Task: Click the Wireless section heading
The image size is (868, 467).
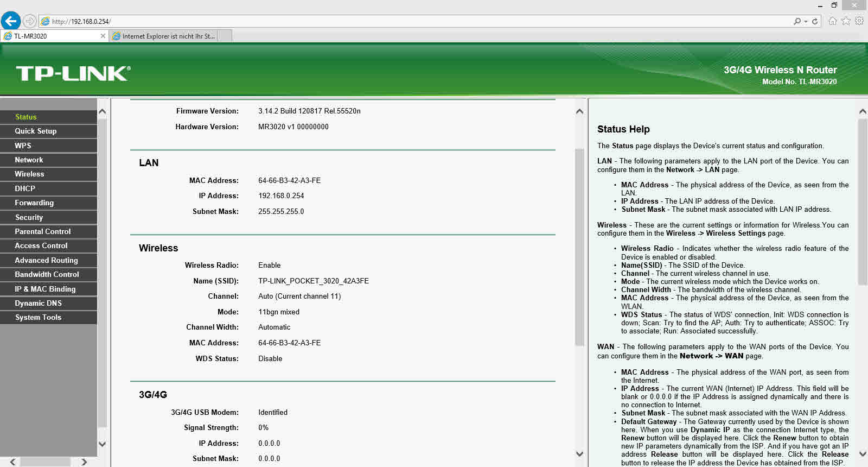Action: 158,248
